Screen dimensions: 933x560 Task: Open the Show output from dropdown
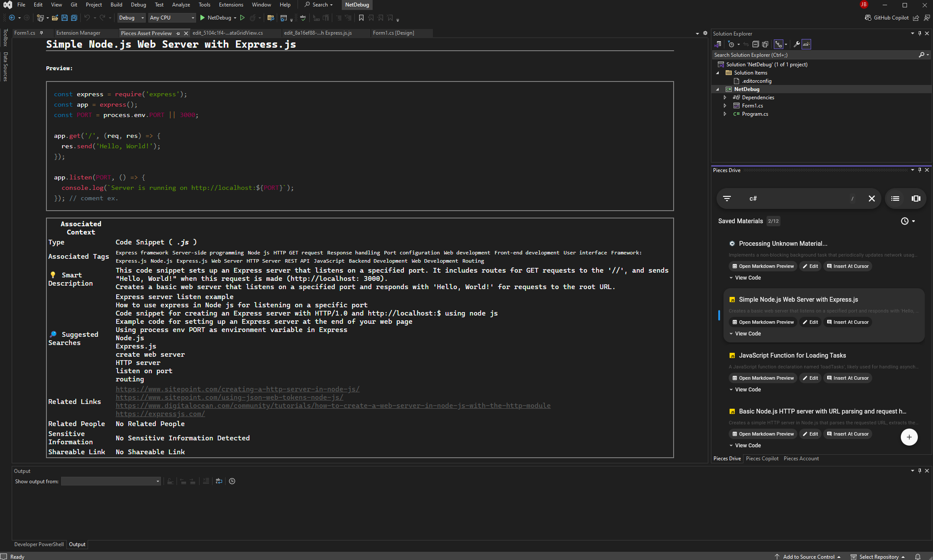click(111, 481)
